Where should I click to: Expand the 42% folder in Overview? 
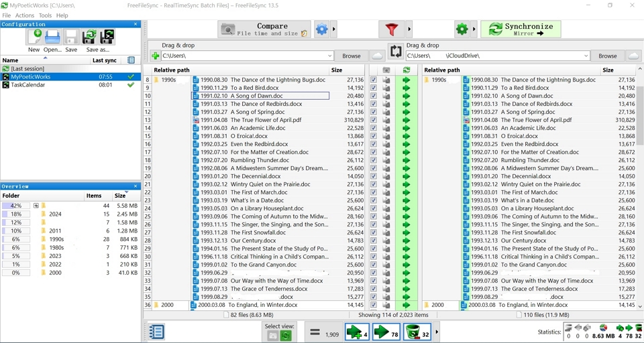click(x=36, y=206)
